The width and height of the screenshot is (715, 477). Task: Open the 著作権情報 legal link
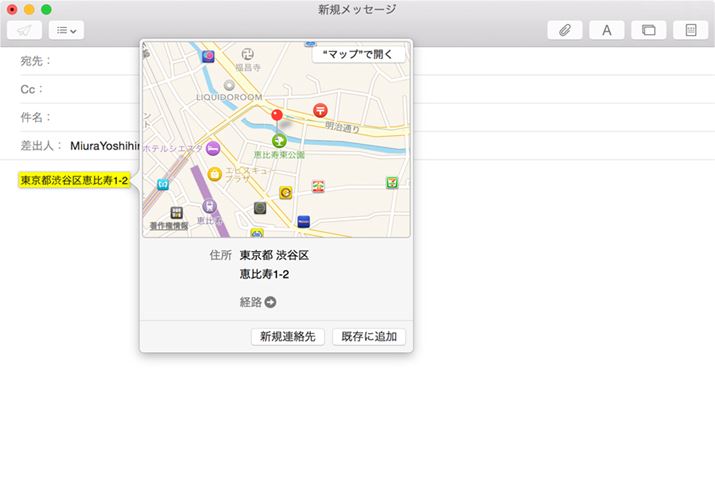(x=169, y=226)
